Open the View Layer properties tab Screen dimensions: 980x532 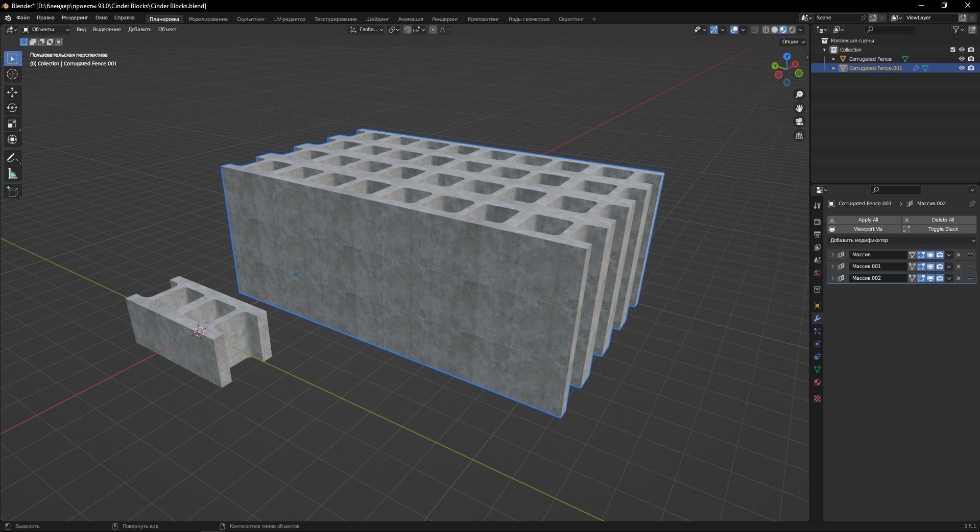pos(817,247)
